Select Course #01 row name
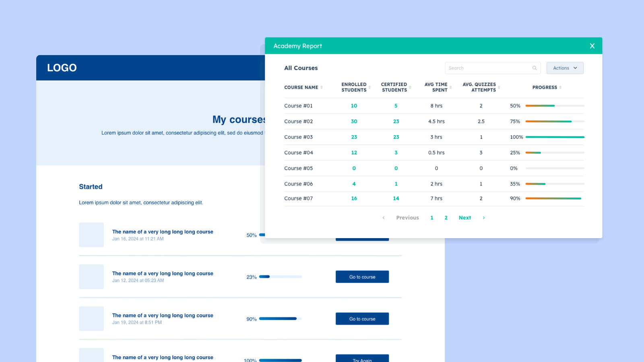Image resolution: width=644 pixels, height=362 pixels. coord(298,106)
